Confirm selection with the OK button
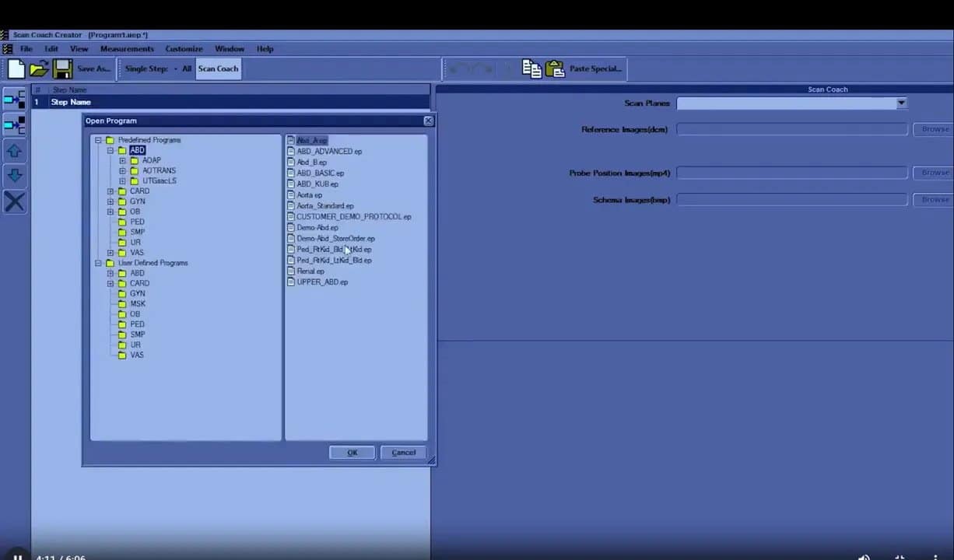The image size is (954, 560). [x=352, y=452]
